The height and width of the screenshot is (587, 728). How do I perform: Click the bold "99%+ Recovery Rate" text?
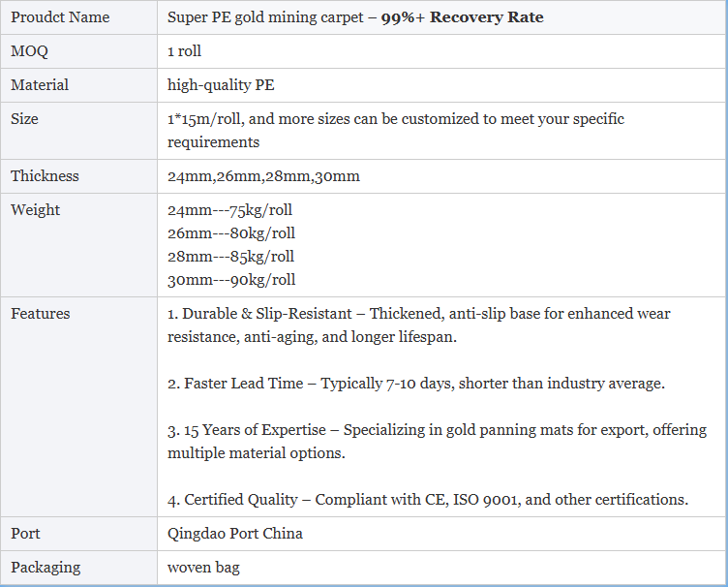pyautogui.click(x=462, y=17)
